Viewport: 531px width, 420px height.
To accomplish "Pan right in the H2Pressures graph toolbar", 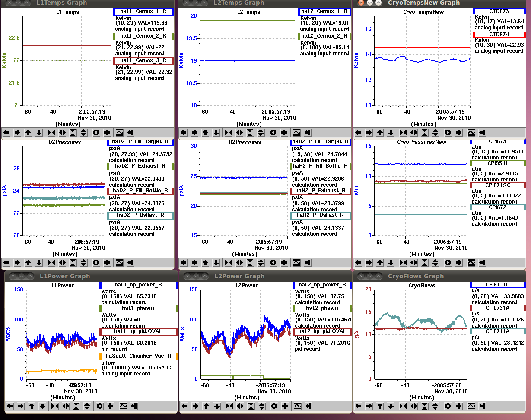I will (x=195, y=262).
